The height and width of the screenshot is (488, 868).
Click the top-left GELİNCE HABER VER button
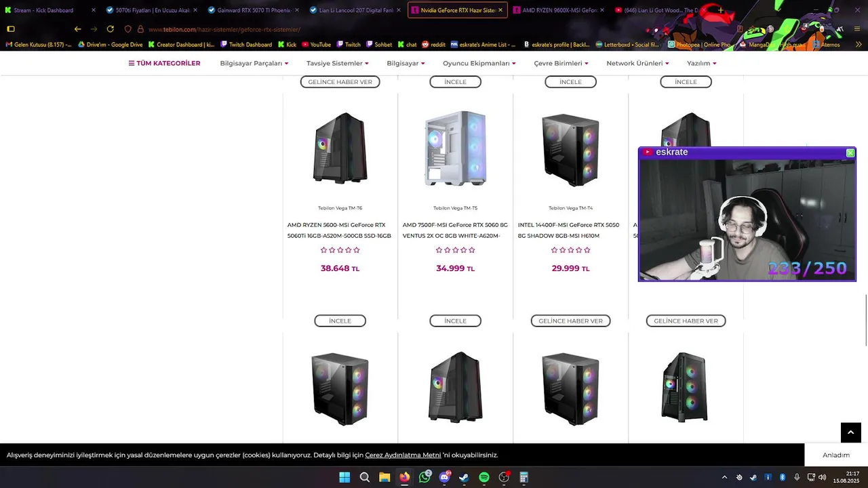point(340,82)
